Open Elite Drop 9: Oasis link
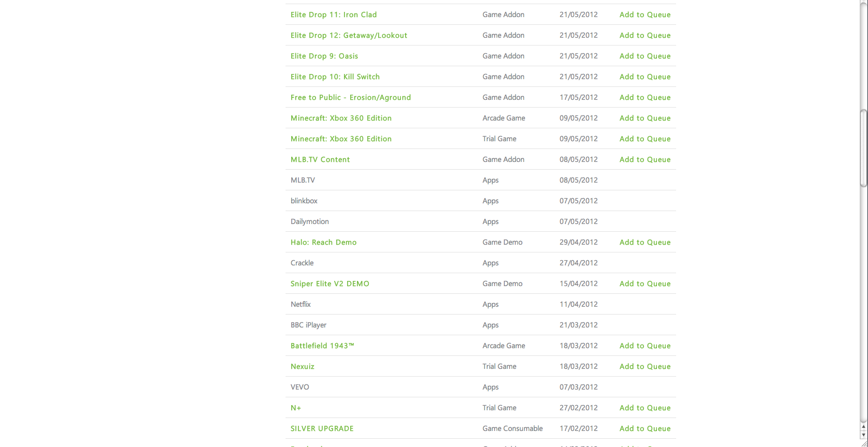The width and height of the screenshot is (868, 447). click(x=324, y=56)
